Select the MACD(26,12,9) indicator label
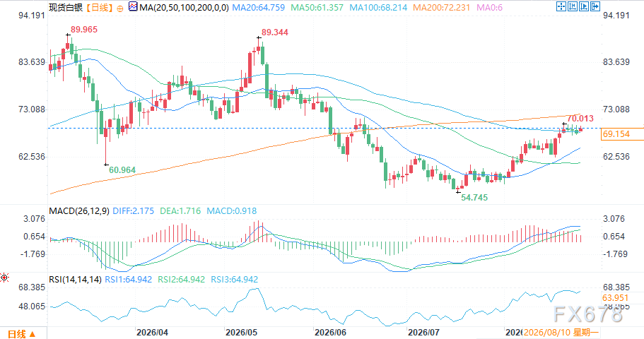This screenshot has width=644, height=339. pos(79,211)
